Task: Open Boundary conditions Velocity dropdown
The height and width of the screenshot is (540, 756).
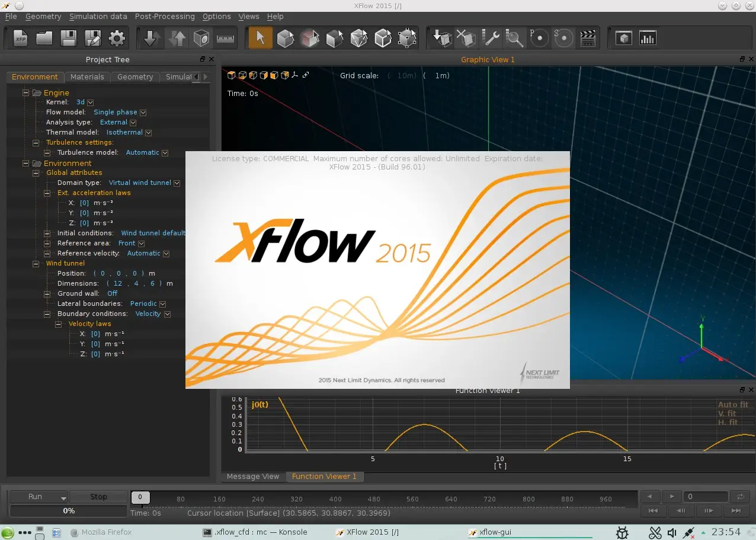Action: (x=167, y=314)
